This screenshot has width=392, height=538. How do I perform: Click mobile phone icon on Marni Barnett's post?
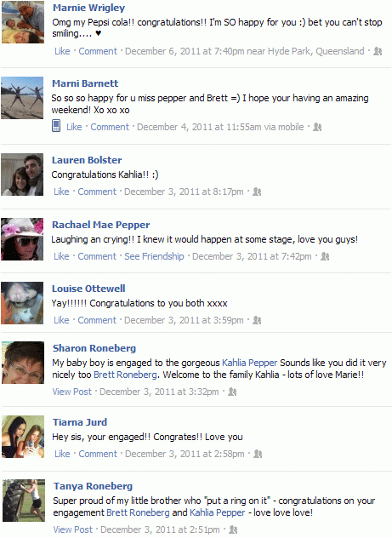pos(56,126)
